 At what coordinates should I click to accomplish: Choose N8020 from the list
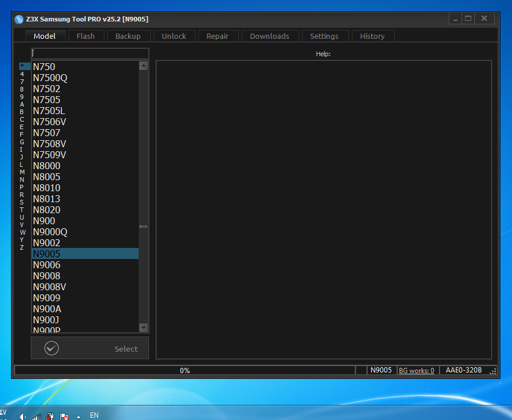(x=85, y=210)
